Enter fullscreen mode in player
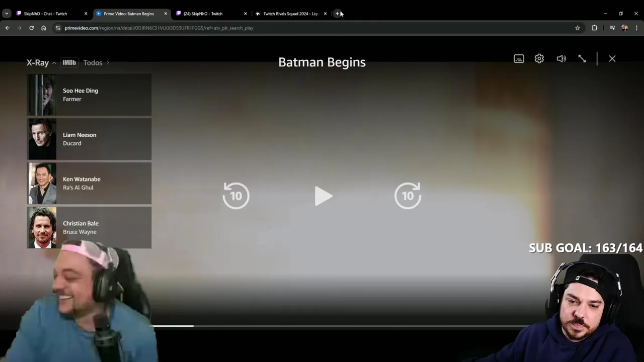644x362 pixels. point(582,59)
